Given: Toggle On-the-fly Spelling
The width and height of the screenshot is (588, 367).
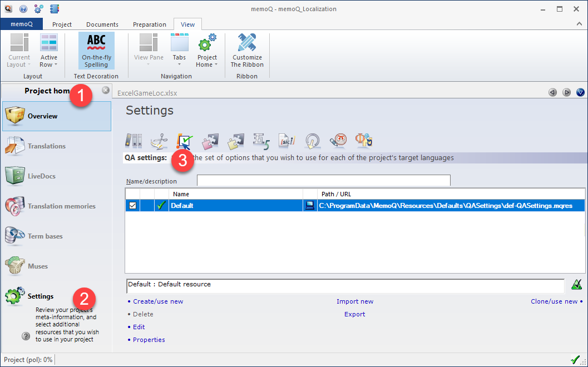Looking at the screenshot, I should 96,51.
